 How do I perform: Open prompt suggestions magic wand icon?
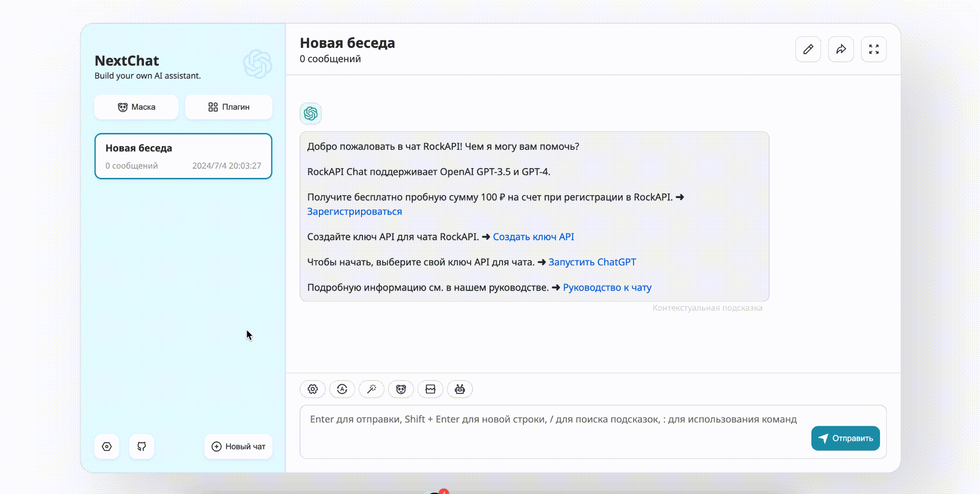pos(372,389)
